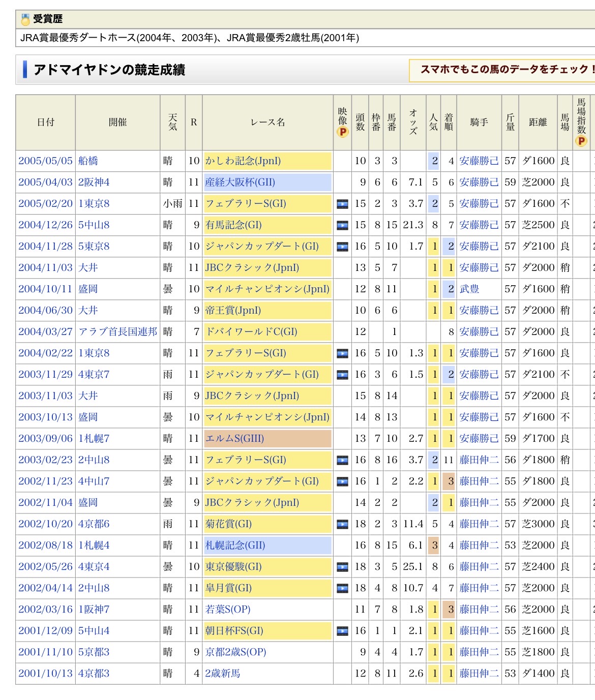Click premium P icon under 馬場指数 header
This screenshot has width=595, height=700.
(x=581, y=141)
